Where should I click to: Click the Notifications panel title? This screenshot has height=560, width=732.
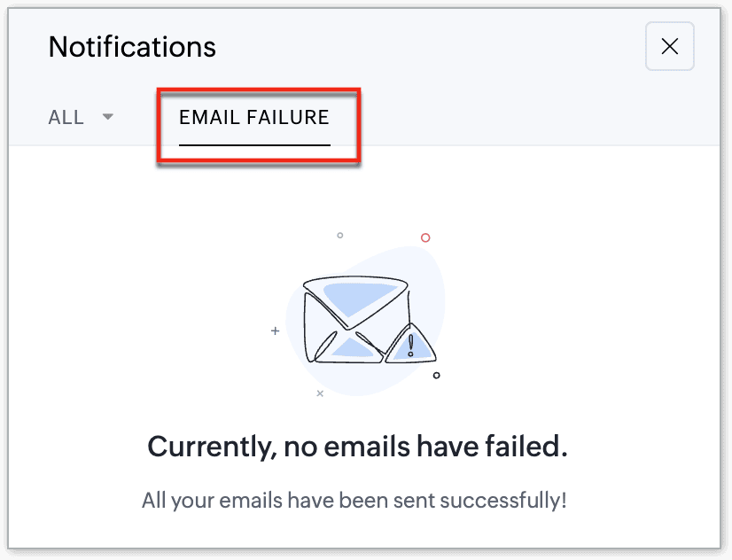[132, 47]
